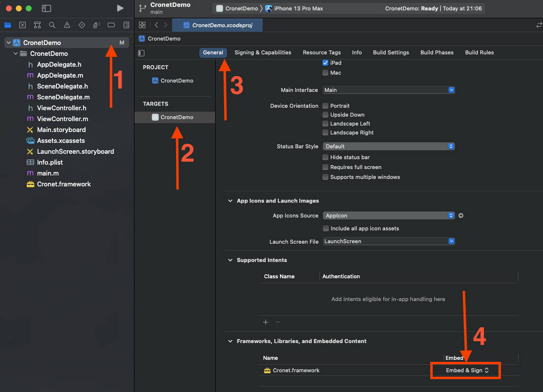This screenshot has height=392, width=543.
Task: Open the Issue navigator warning icon
Action: tap(67, 25)
